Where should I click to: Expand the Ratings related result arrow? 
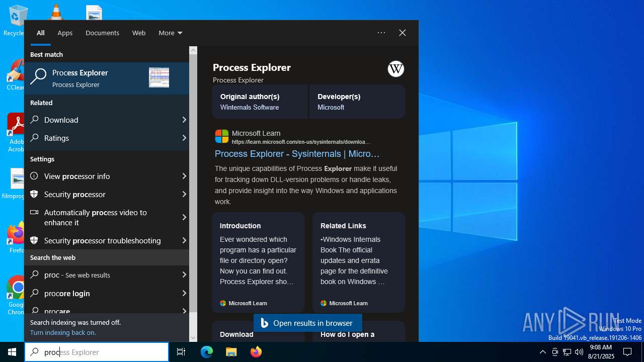click(x=184, y=138)
